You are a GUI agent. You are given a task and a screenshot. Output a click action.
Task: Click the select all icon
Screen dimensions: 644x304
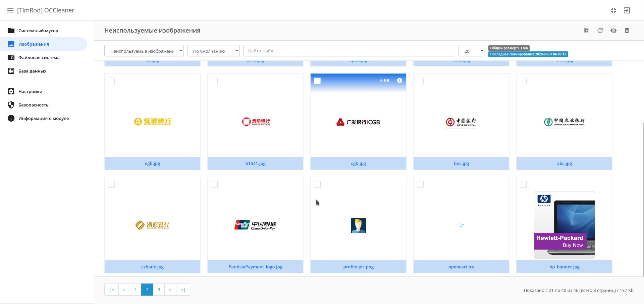pyautogui.click(x=587, y=31)
